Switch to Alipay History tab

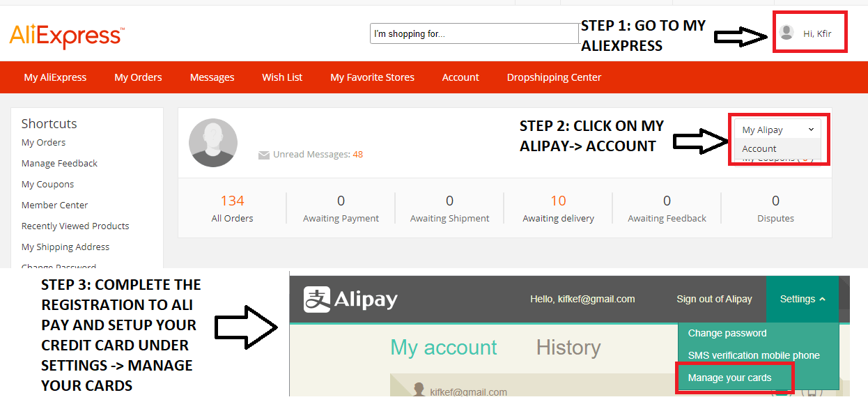click(568, 347)
